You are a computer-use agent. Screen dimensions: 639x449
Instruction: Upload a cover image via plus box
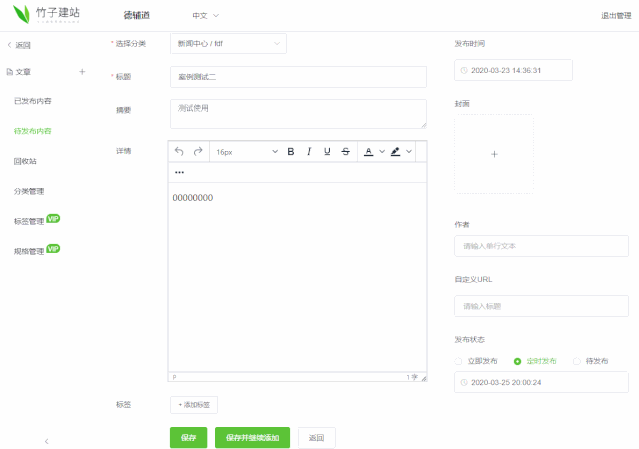pyautogui.click(x=494, y=154)
